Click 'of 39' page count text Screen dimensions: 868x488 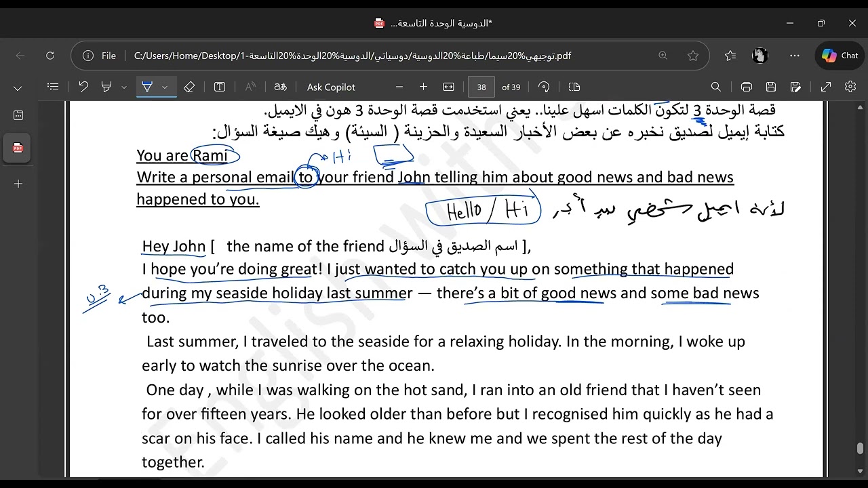pyautogui.click(x=511, y=87)
